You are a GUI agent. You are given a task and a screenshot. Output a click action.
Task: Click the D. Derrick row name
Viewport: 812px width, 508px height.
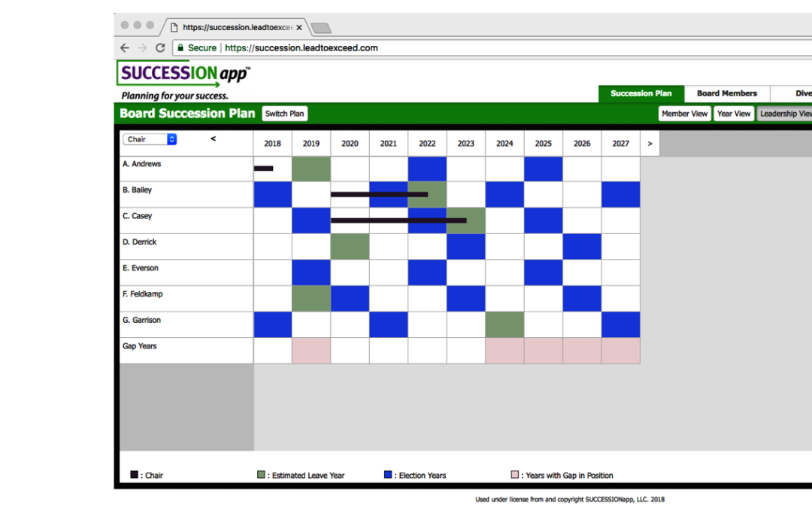click(139, 242)
